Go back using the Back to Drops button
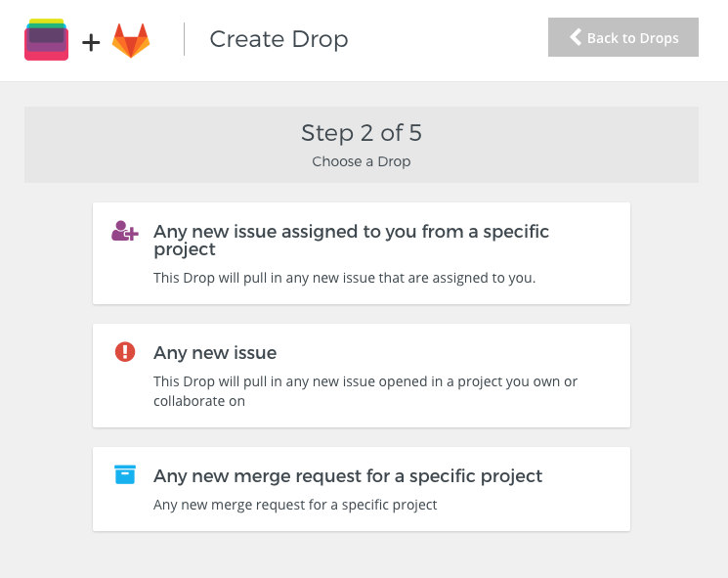Viewport: 728px width, 578px height. [x=623, y=37]
